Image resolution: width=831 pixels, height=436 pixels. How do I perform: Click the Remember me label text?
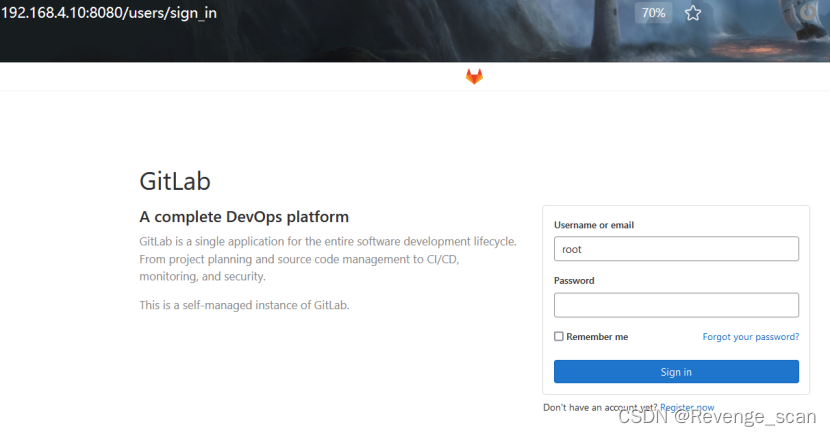pyautogui.click(x=597, y=337)
